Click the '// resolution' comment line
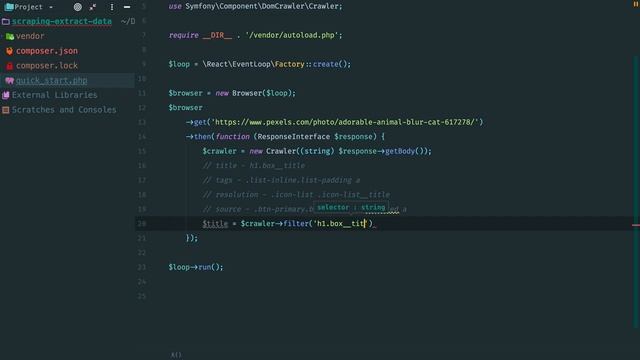This screenshot has height=360, width=640. tap(296, 195)
